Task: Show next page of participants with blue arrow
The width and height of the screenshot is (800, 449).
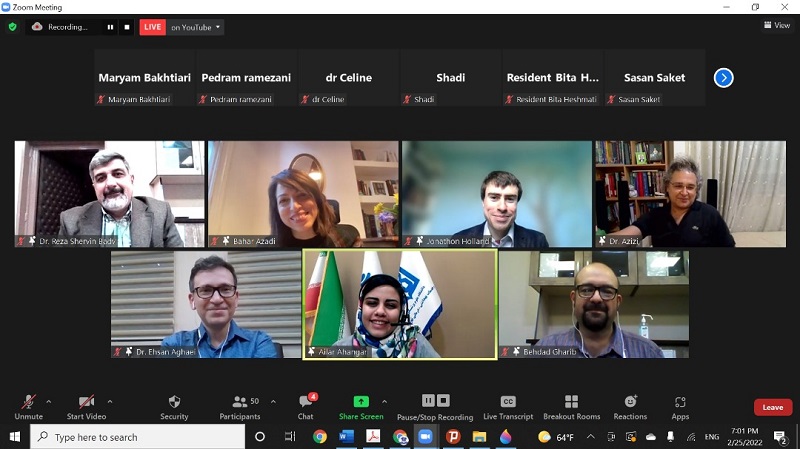Action: coord(723,77)
